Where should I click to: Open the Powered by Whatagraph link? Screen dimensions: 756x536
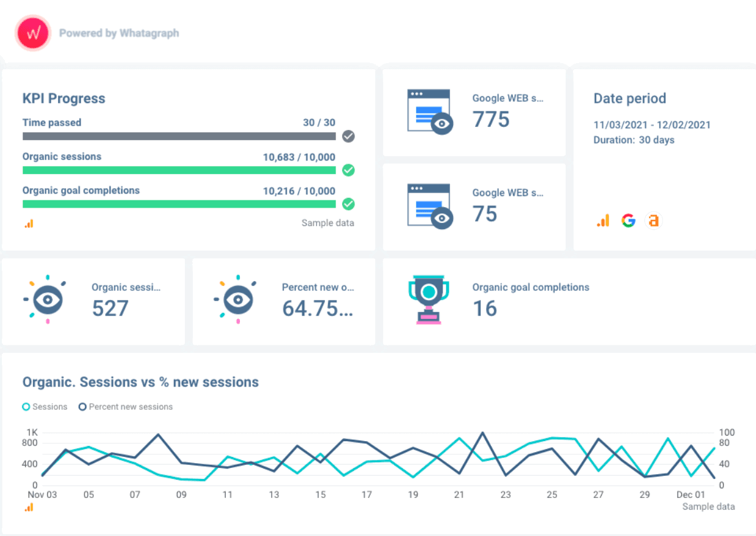[119, 33]
